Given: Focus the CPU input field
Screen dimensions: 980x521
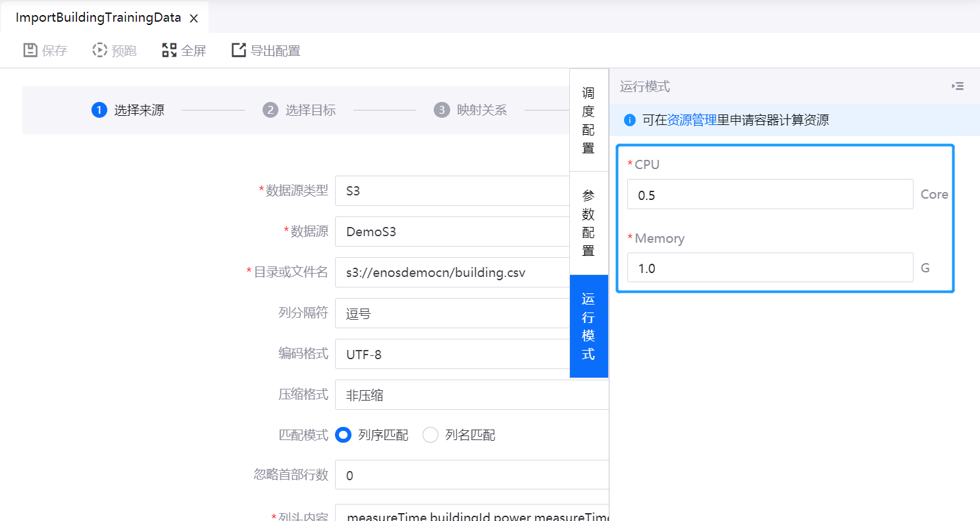Looking at the screenshot, I should 770,194.
